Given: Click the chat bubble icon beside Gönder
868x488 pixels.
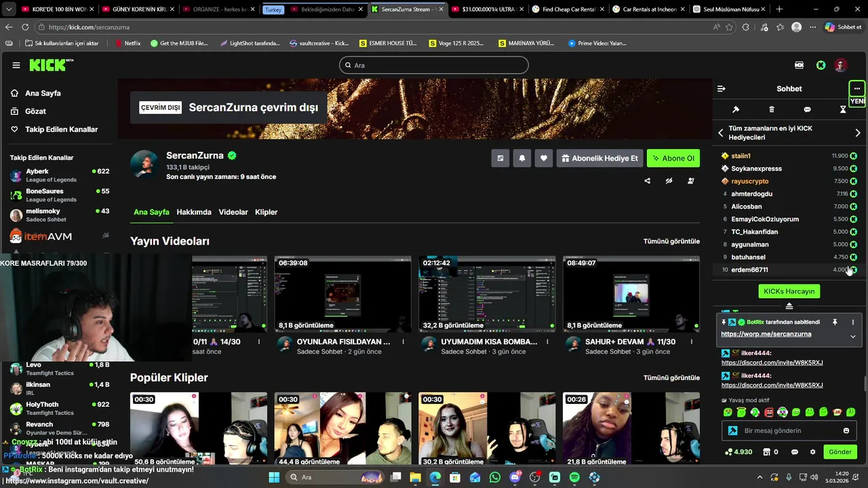Looking at the screenshot, I should (x=793, y=452).
